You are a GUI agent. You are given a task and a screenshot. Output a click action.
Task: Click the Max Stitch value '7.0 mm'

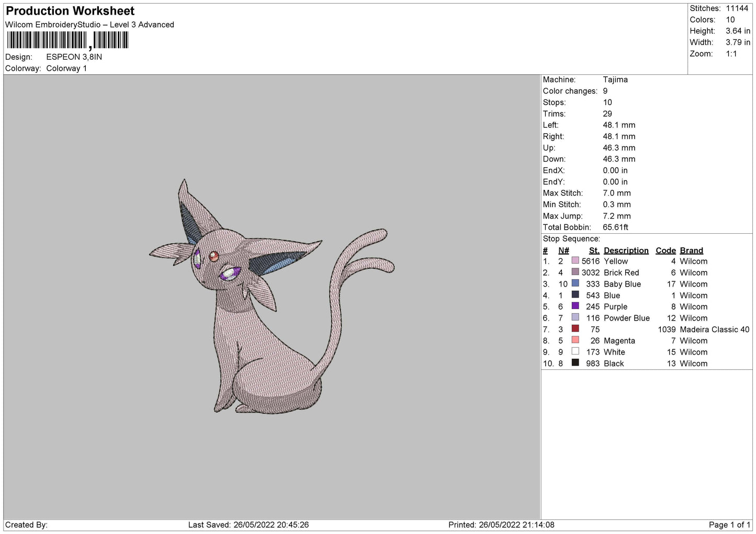pyautogui.click(x=617, y=193)
